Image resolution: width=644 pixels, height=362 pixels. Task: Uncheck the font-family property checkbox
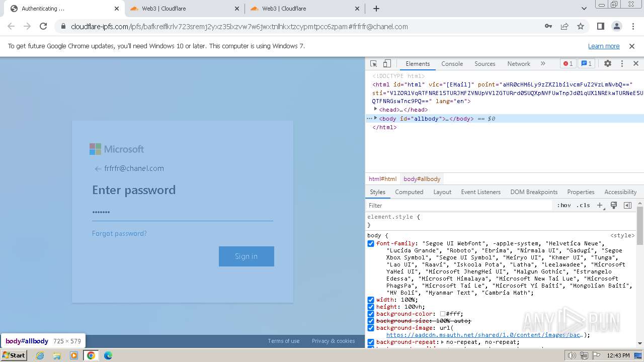coord(371,243)
